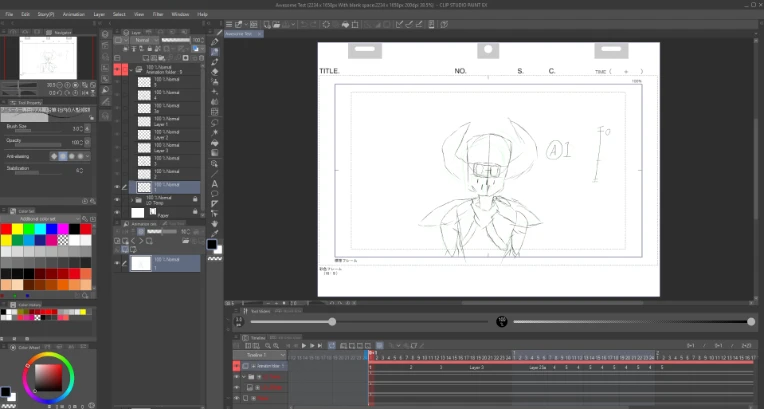Screen dimensions: 764x409
Task: Toggle loop playback in Timeline toolbar
Action: (x=332, y=346)
